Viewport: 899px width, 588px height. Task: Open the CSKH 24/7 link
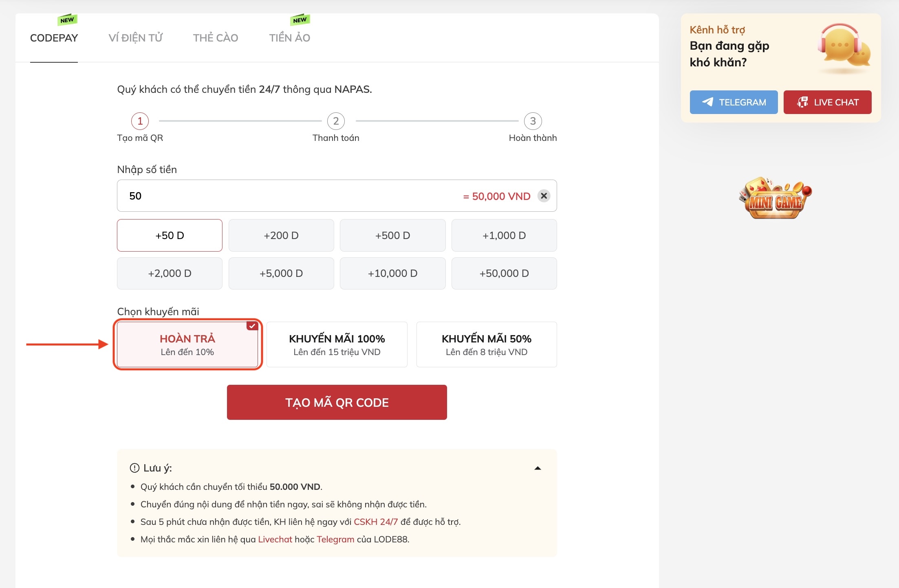375,522
